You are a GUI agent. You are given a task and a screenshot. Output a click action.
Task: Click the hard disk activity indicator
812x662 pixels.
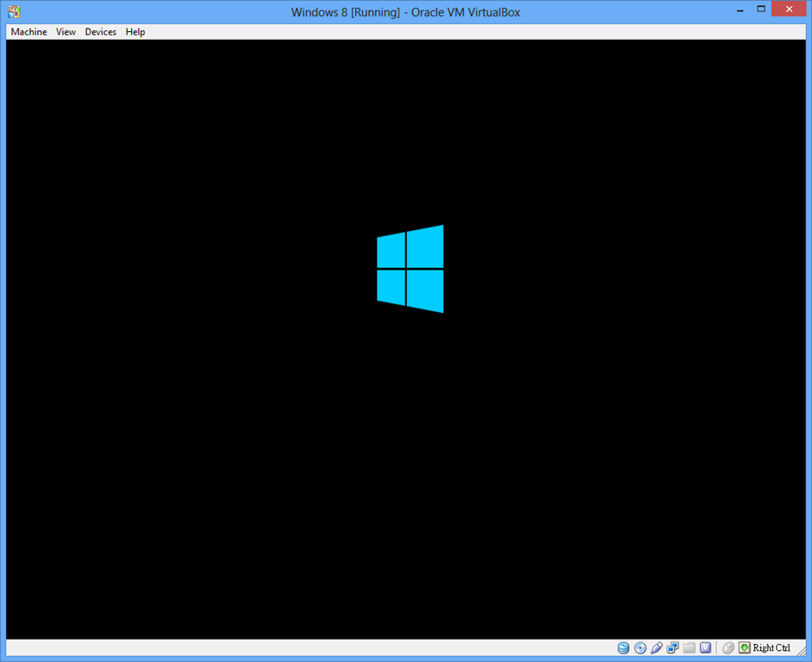(x=623, y=647)
